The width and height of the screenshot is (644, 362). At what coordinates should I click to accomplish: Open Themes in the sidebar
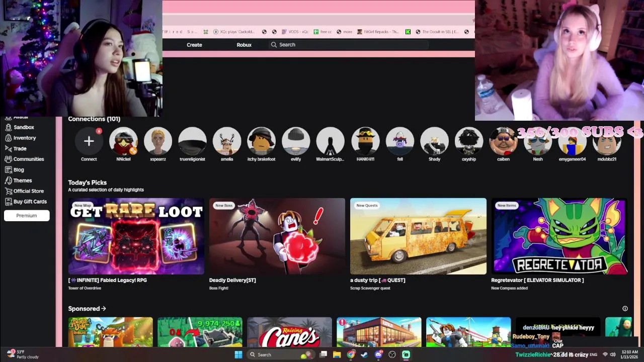tap(18, 180)
